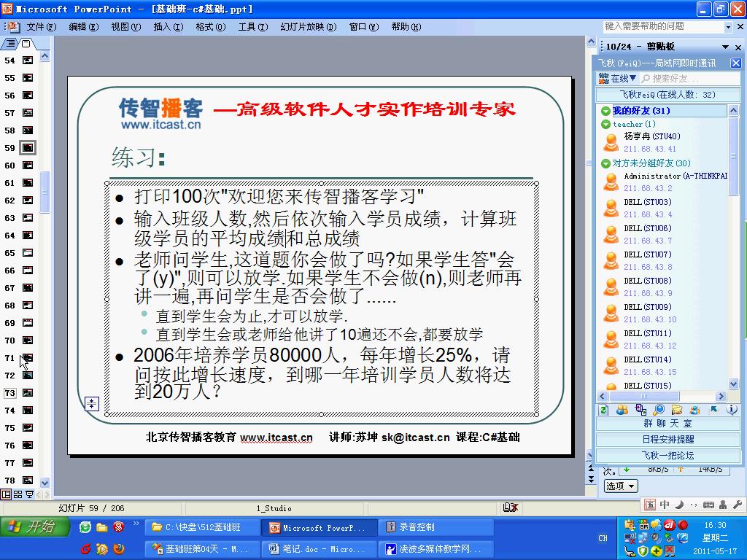Click 飞秋FeiQ (在线人数: 32) header button
This screenshot has height=560, width=747.
coord(668,94)
